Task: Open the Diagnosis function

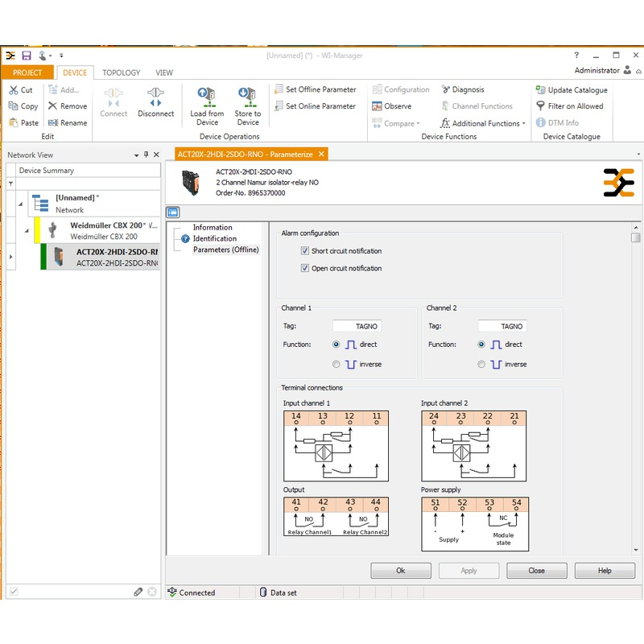Action: [462, 89]
